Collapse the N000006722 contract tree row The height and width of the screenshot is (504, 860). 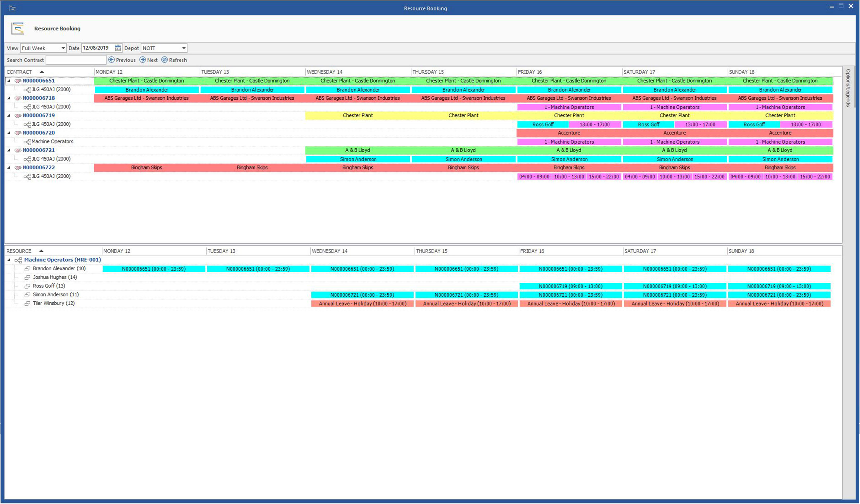pos(9,167)
